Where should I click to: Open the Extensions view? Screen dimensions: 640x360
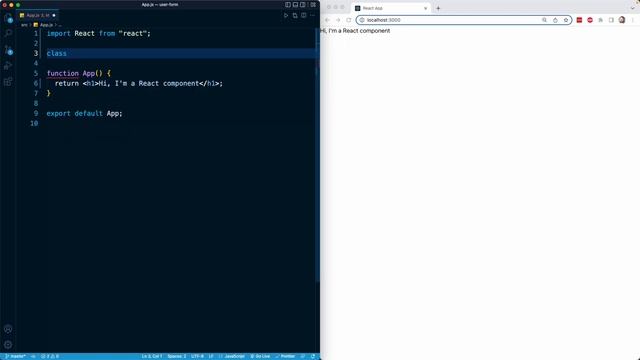coord(8,82)
